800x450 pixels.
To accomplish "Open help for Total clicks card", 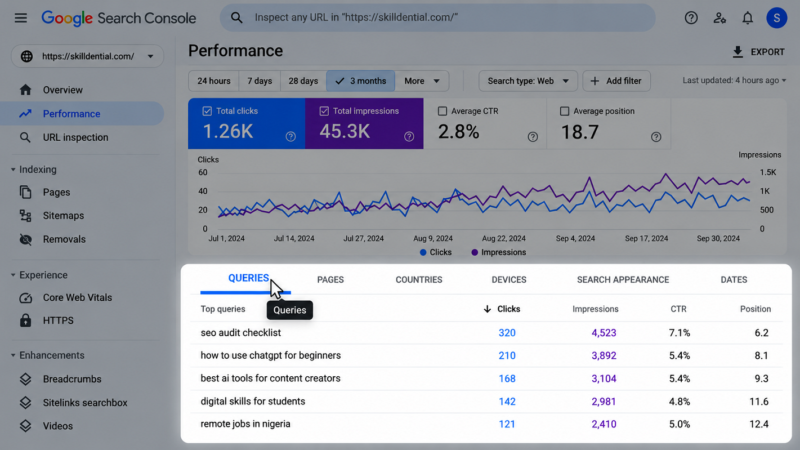I will pyautogui.click(x=291, y=136).
